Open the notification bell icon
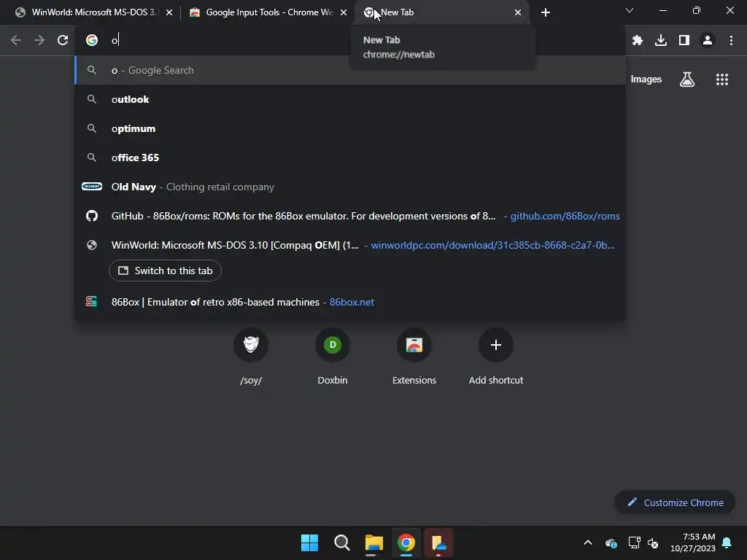This screenshot has width=747, height=560. [727, 542]
